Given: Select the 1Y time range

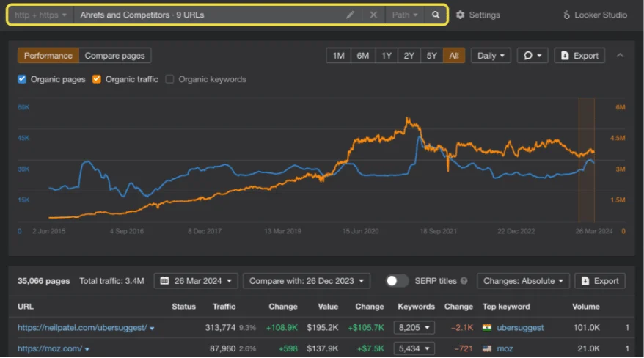Looking at the screenshot, I should coord(386,56).
